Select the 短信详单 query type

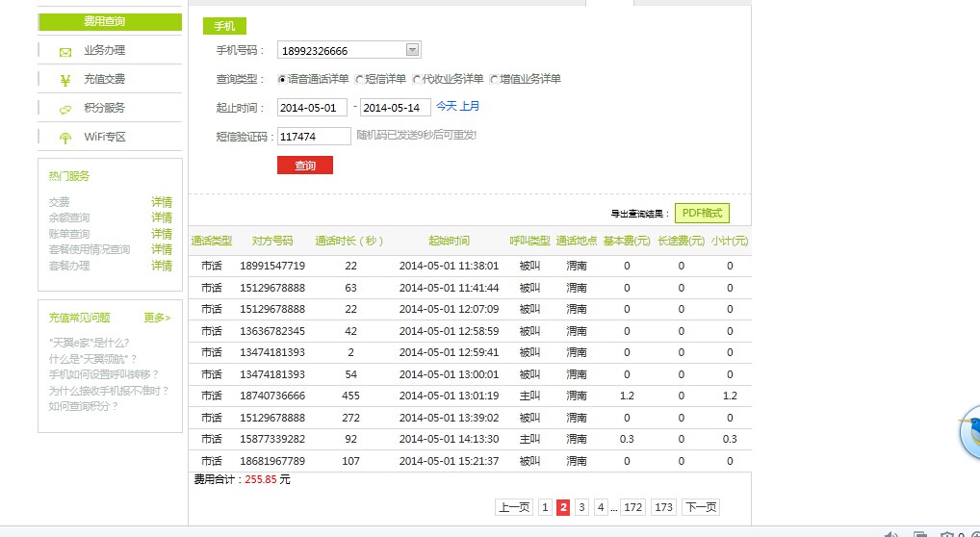359,79
